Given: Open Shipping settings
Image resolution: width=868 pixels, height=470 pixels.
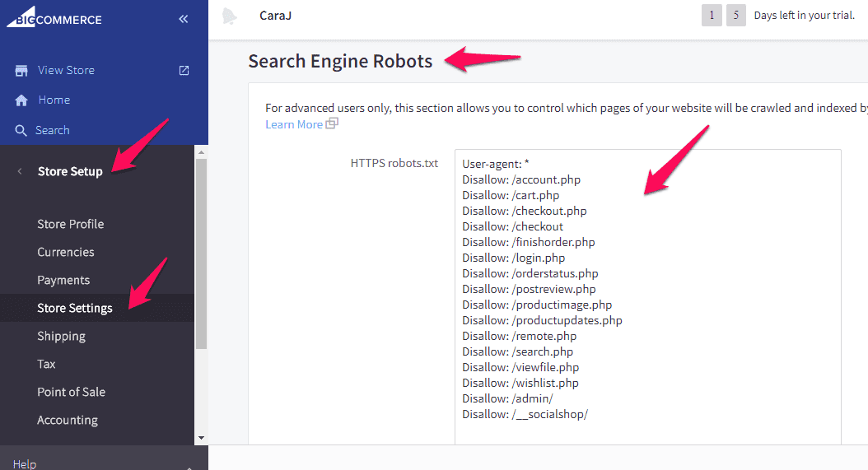Looking at the screenshot, I should pos(62,336).
